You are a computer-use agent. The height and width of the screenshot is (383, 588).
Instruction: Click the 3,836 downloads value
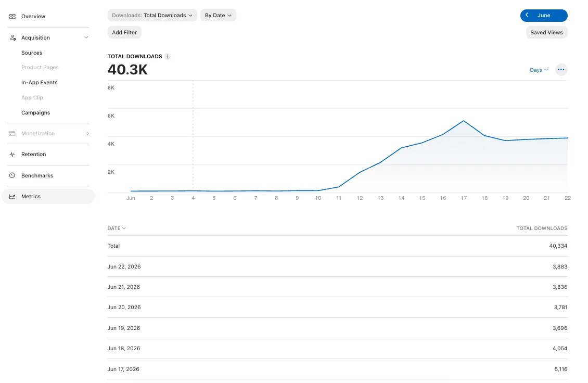(x=560, y=287)
